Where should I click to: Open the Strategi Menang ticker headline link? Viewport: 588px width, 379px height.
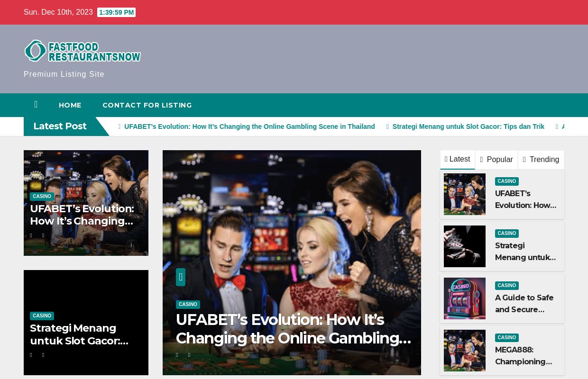[468, 126]
